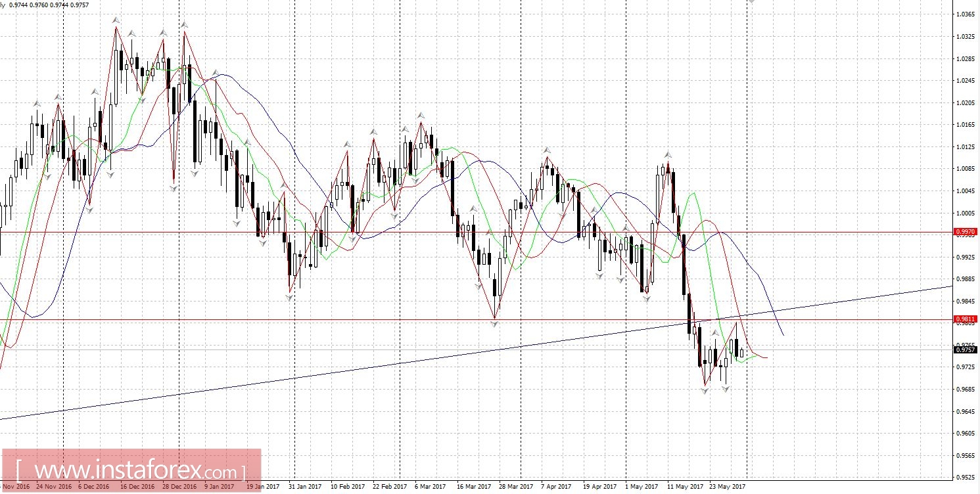Click the 19 Apr 2017 date label
The image size is (980, 494).
[x=600, y=487]
